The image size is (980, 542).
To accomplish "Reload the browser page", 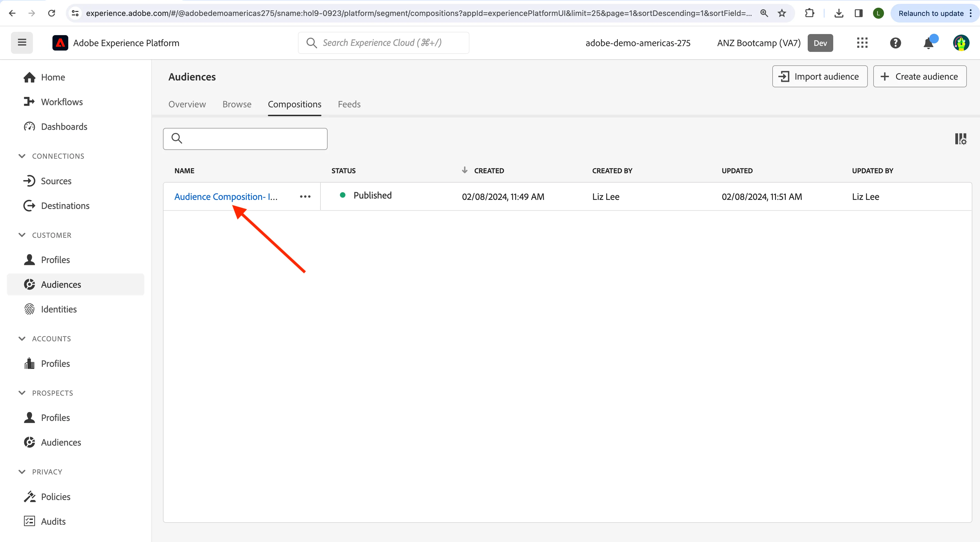I will (x=52, y=13).
